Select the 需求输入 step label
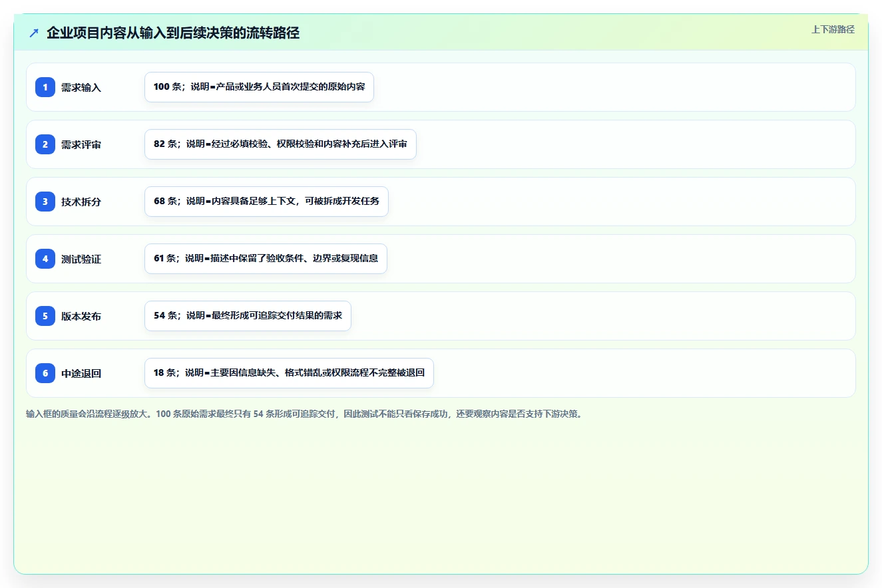882x588 pixels. (81, 87)
